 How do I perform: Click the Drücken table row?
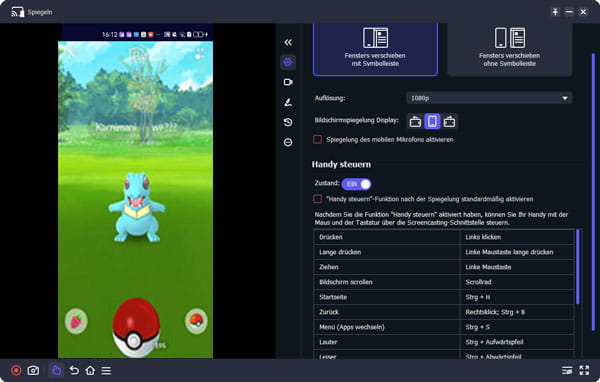tap(444, 237)
